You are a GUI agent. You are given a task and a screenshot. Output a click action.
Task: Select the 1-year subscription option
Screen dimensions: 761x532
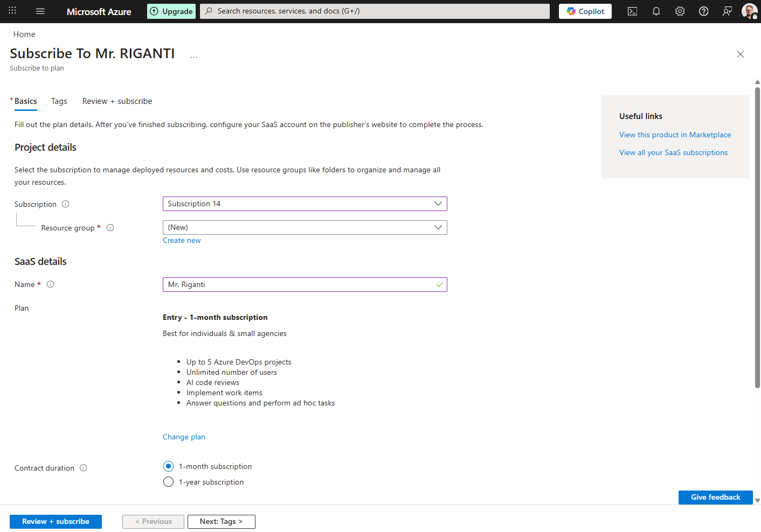coord(168,481)
